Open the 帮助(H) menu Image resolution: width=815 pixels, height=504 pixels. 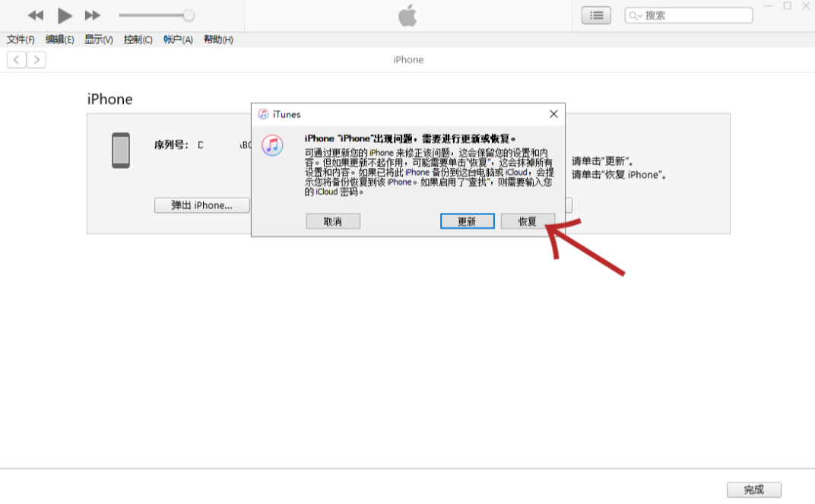[x=218, y=40]
